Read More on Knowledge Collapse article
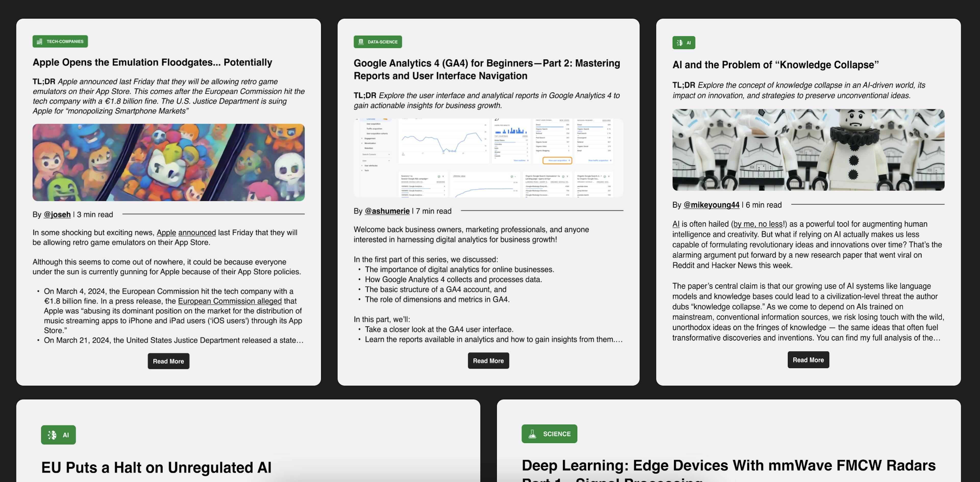The height and width of the screenshot is (482, 980). coord(808,360)
